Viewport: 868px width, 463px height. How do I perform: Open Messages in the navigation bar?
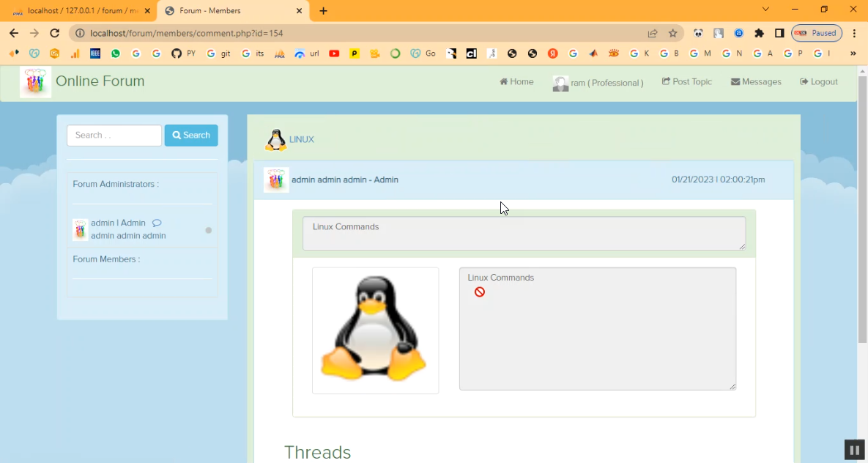(756, 82)
